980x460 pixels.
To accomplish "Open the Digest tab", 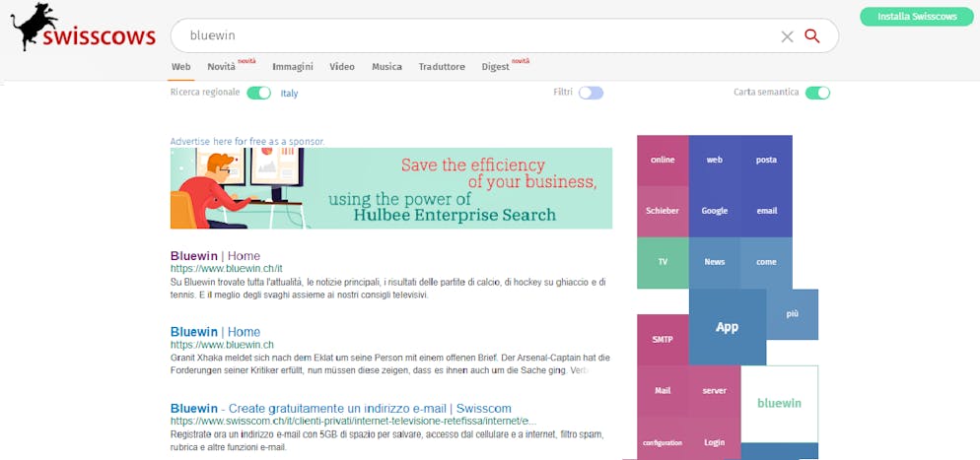I will [x=496, y=67].
